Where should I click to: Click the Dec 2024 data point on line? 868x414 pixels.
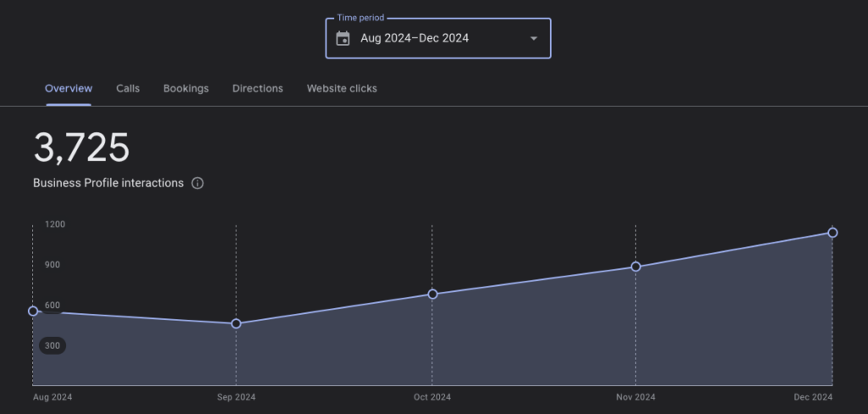click(832, 232)
